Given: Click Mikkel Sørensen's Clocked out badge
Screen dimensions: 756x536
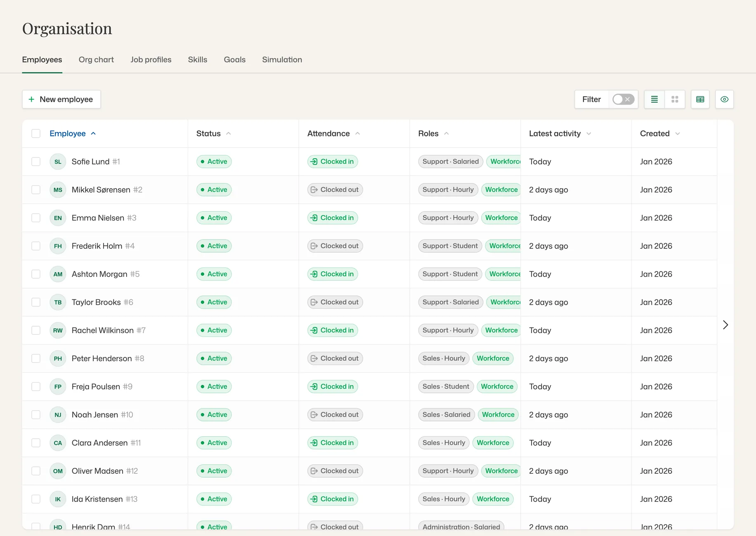Looking at the screenshot, I should (335, 190).
